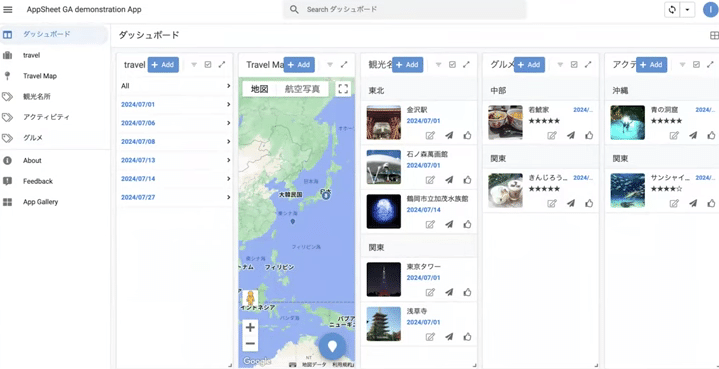Open the About page

[54, 160]
